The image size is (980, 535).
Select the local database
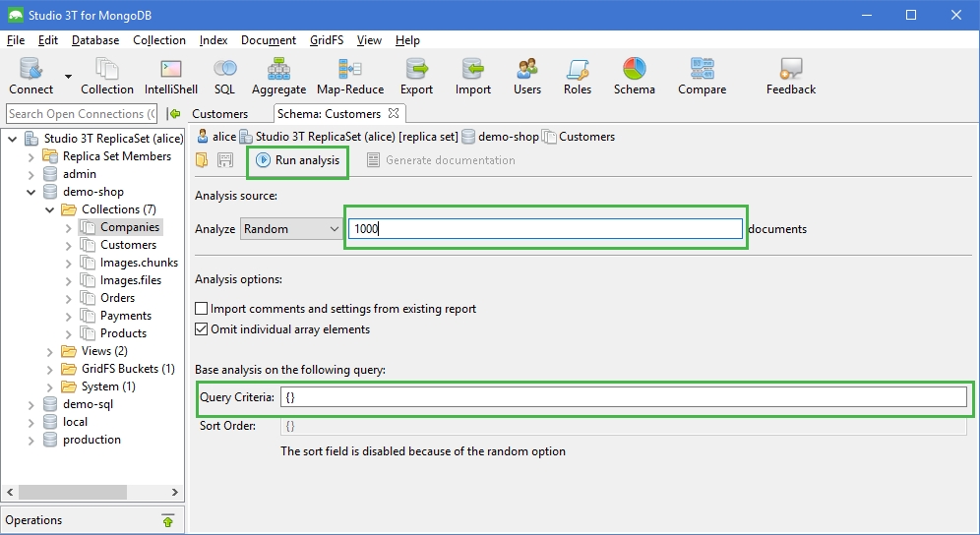(75, 422)
